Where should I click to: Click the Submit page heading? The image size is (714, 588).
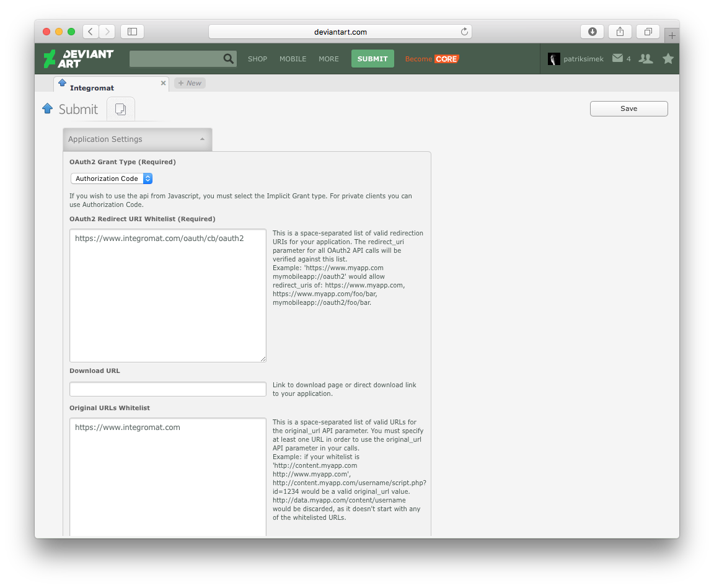tap(78, 109)
